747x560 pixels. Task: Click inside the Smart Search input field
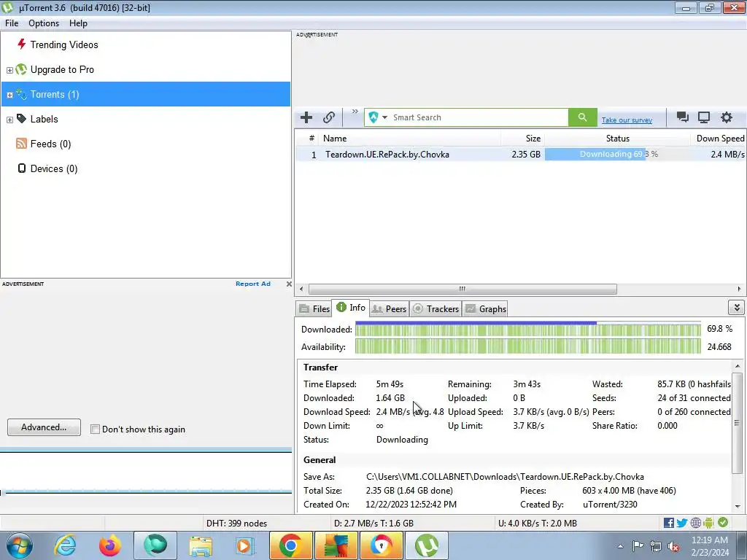(479, 117)
